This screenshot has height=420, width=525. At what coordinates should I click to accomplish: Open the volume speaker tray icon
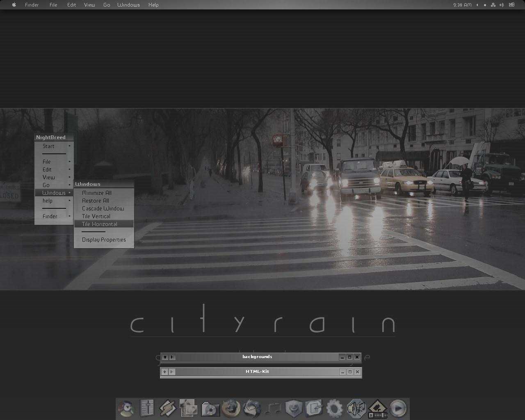[x=502, y=5]
